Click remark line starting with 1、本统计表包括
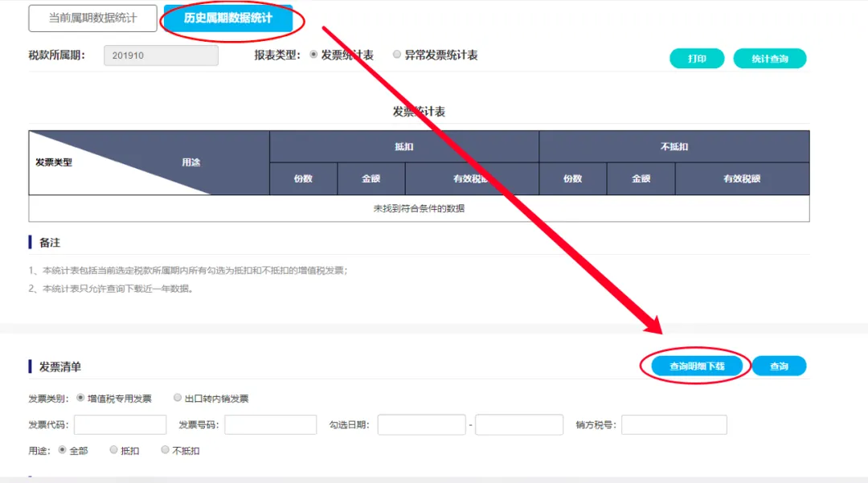This screenshot has height=483, width=868. pos(188,271)
